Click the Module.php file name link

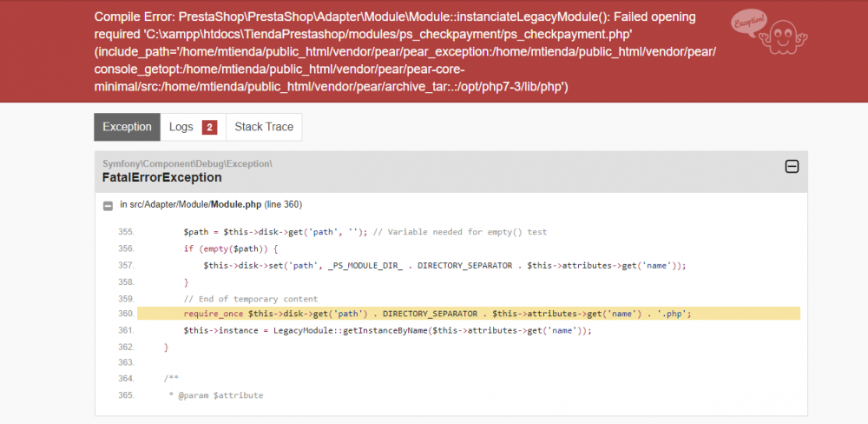[236, 204]
